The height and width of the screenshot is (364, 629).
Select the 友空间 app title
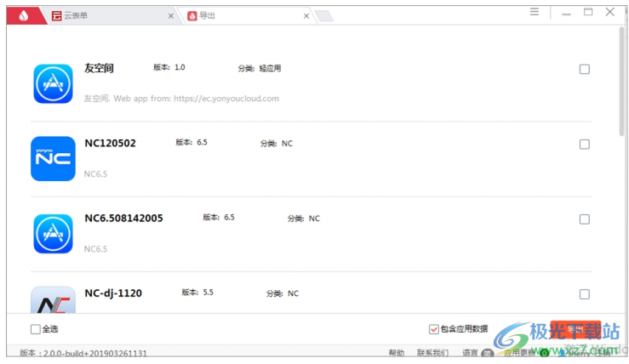coord(99,68)
